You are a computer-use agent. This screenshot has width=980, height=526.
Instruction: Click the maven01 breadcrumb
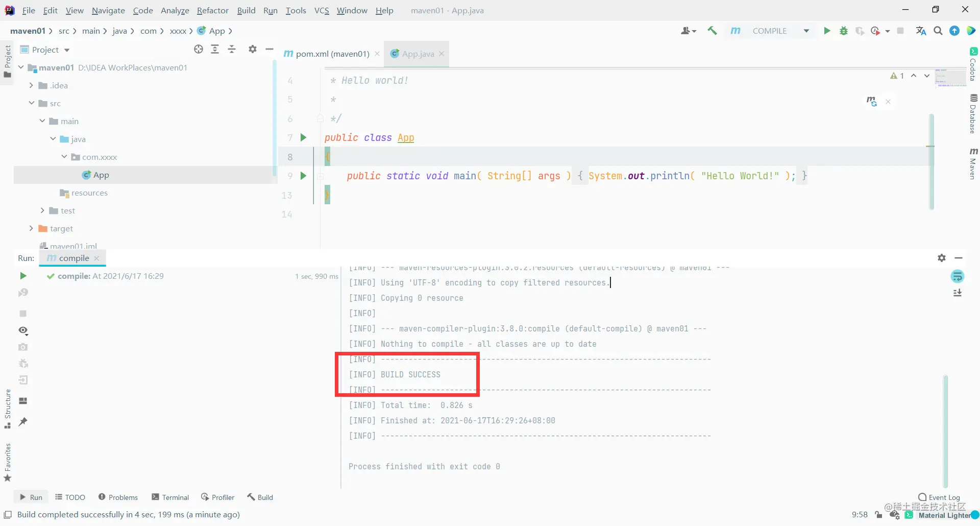point(28,31)
